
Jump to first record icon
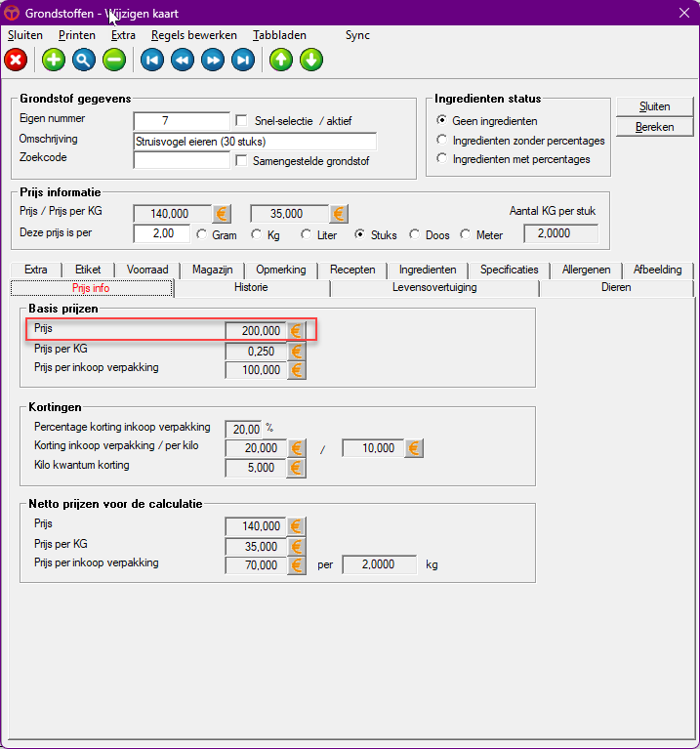(x=152, y=60)
